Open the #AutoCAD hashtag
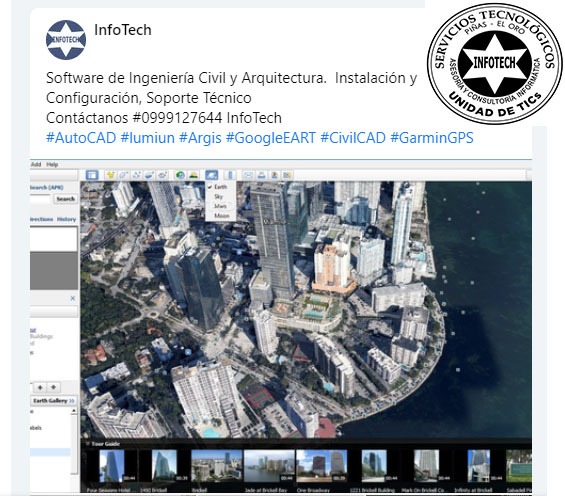The width and height of the screenshot is (565, 497). coord(81,138)
